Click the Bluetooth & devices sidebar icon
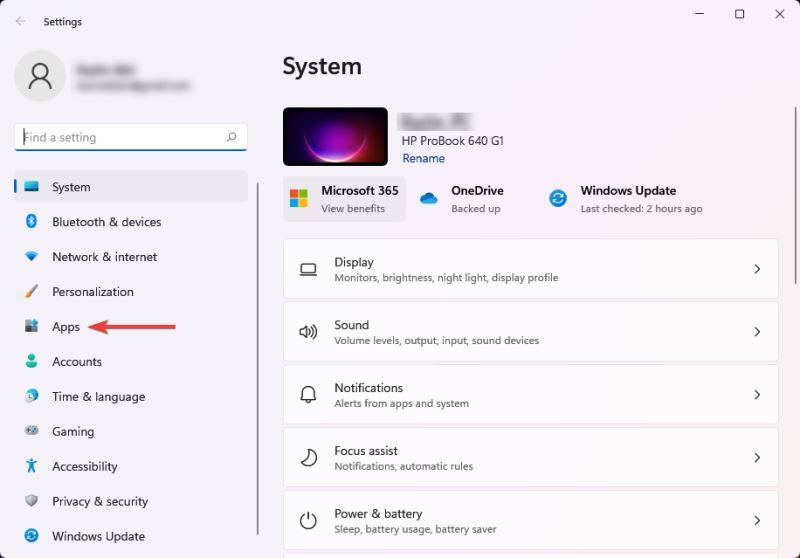 coord(31,222)
